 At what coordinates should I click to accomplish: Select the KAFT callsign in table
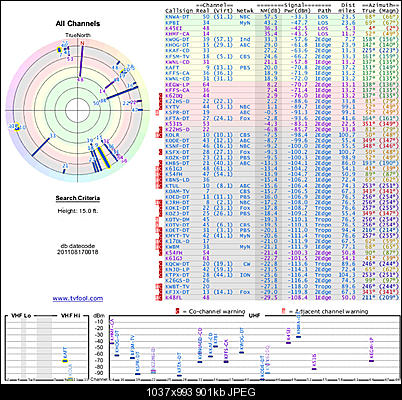[173, 68]
